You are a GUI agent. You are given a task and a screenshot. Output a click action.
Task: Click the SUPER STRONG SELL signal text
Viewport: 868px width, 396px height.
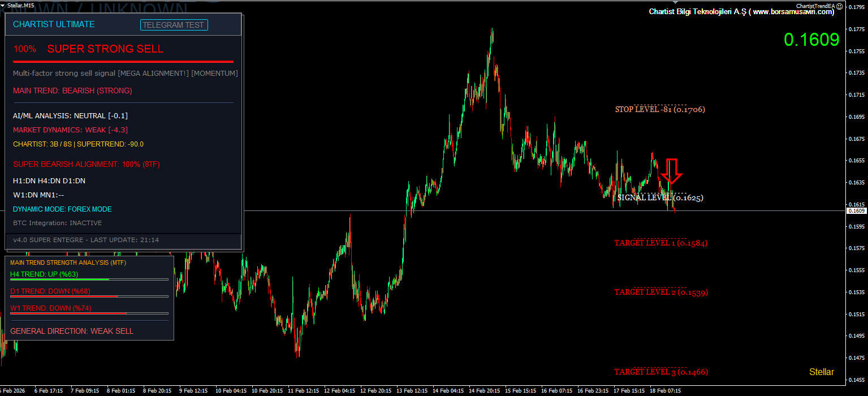pos(105,49)
